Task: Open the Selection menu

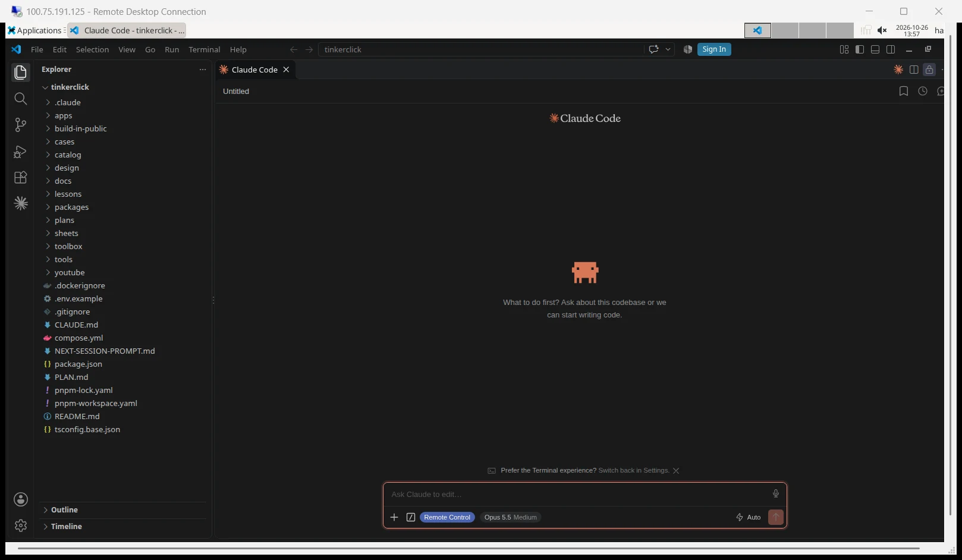Action: coord(92,49)
